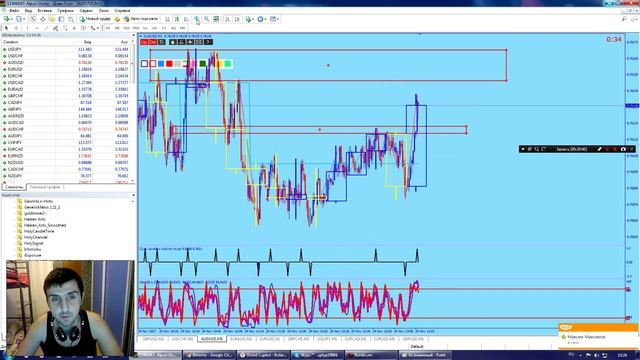This screenshot has height=360, width=640.
Task: Close the Navigator panel
Action: (133, 196)
